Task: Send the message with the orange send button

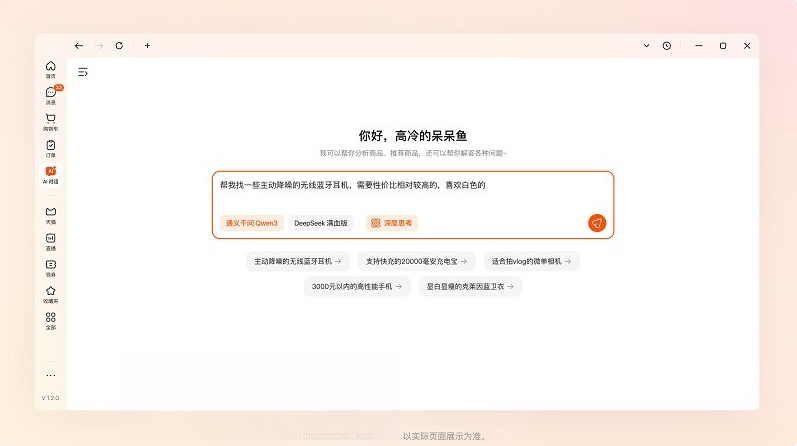Action: click(597, 223)
